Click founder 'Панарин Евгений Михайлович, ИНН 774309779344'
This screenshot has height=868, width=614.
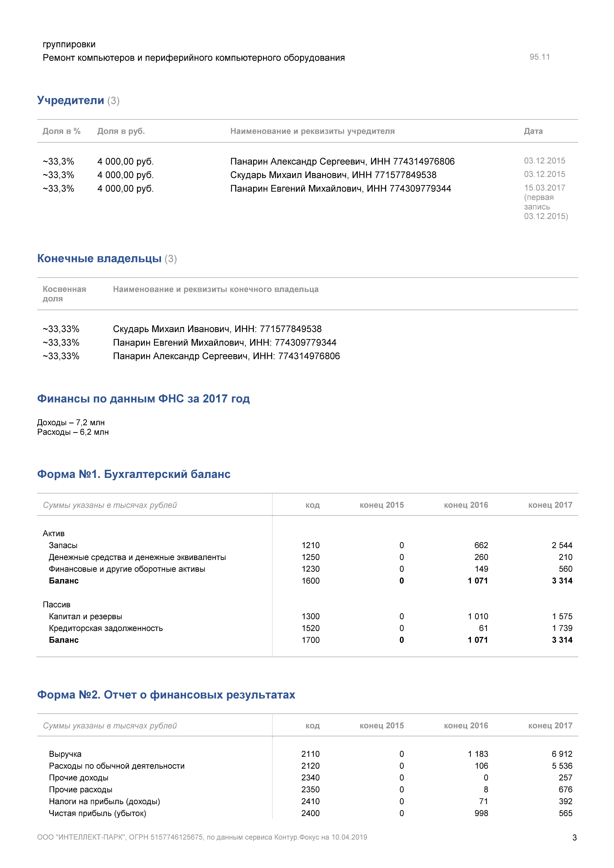(x=340, y=189)
